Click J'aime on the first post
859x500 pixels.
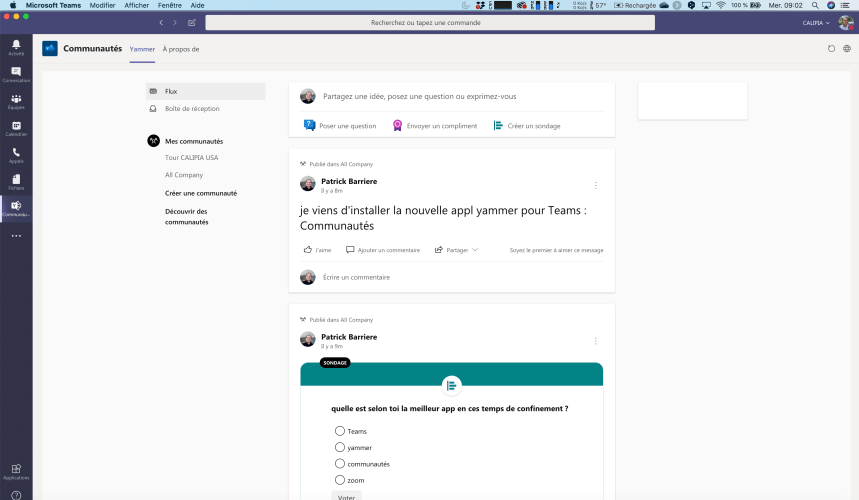point(317,250)
